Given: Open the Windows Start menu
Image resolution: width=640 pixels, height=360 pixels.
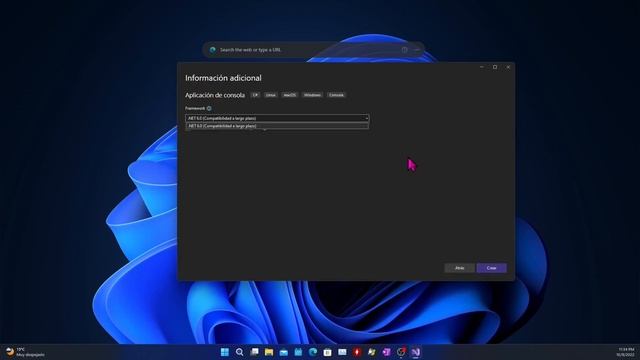Looking at the screenshot, I should point(224,352).
